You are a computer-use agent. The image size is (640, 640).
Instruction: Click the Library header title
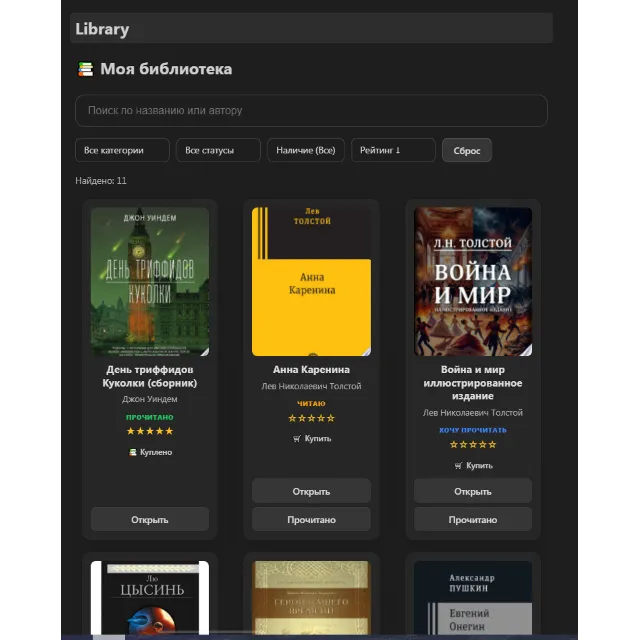click(102, 29)
